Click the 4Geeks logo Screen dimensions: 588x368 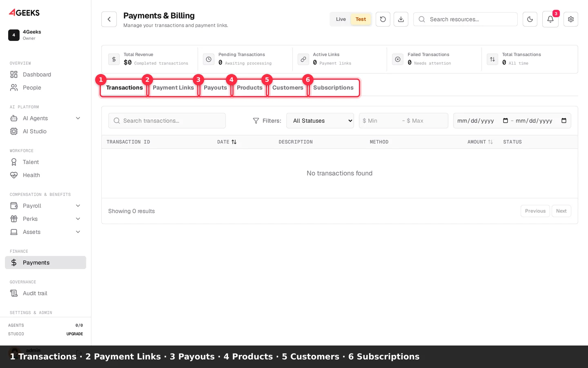24,13
